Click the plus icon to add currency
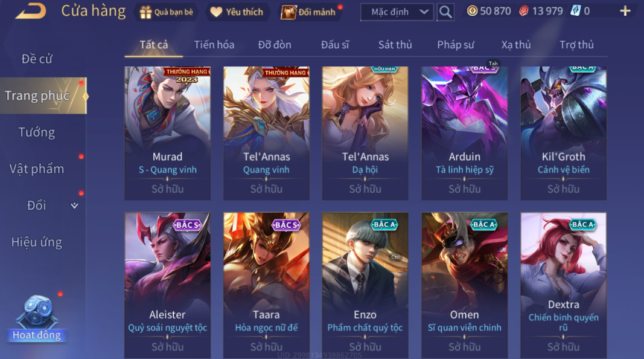The height and width of the screenshot is (359, 644). click(625, 11)
